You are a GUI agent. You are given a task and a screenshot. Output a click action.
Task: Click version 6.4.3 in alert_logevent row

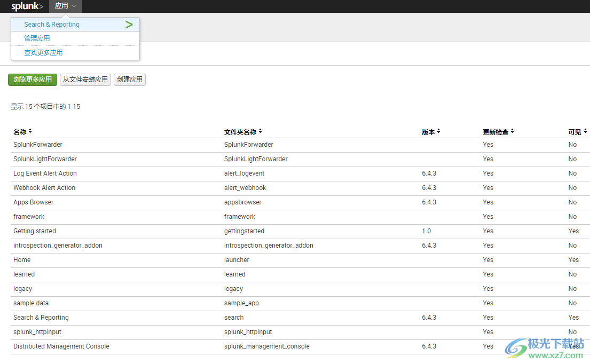[429, 173]
